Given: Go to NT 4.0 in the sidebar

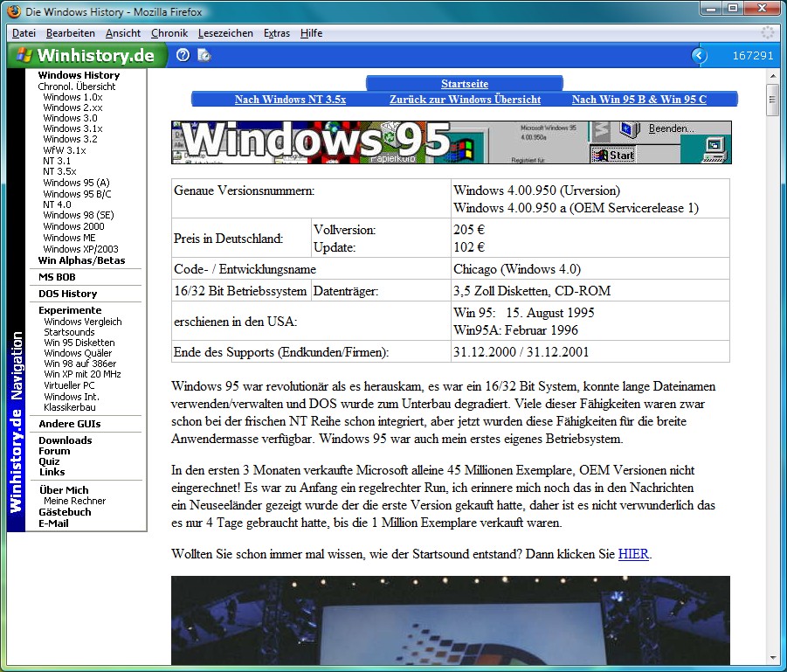Looking at the screenshot, I should (58, 204).
